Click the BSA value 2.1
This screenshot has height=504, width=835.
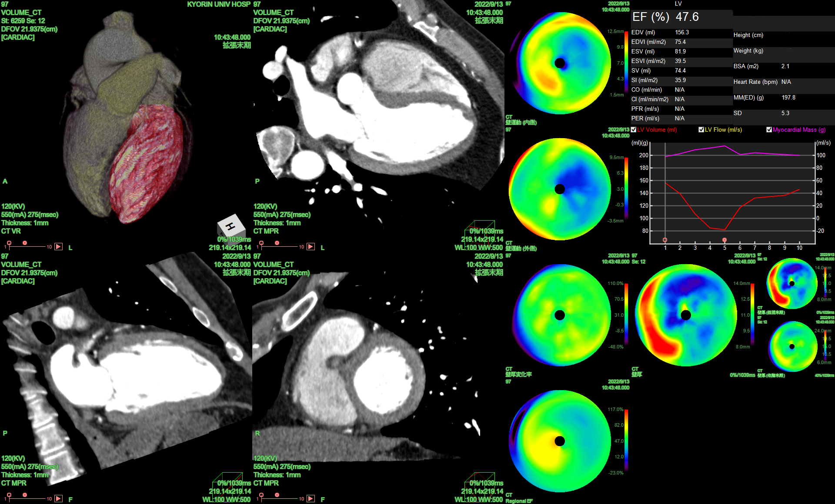[785, 66]
